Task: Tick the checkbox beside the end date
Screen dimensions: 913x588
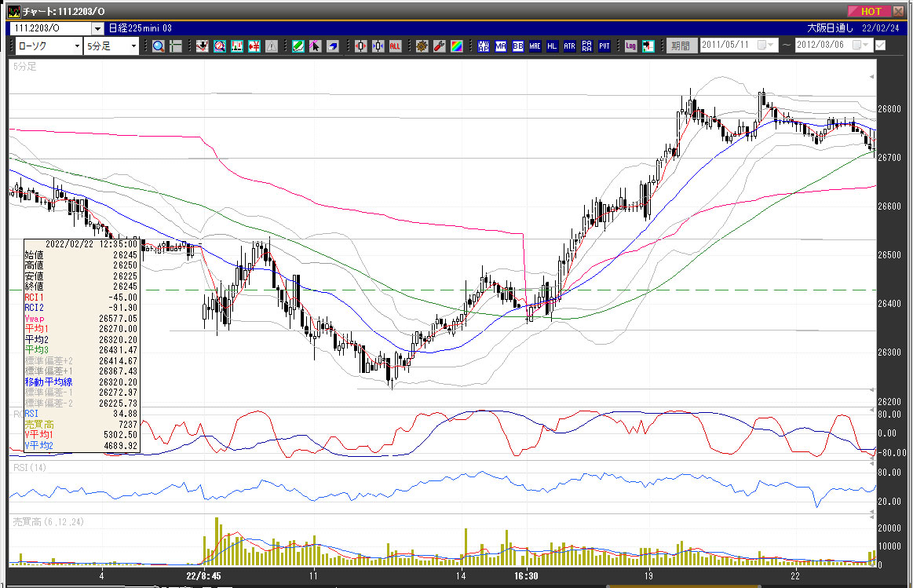Action: click(880, 46)
